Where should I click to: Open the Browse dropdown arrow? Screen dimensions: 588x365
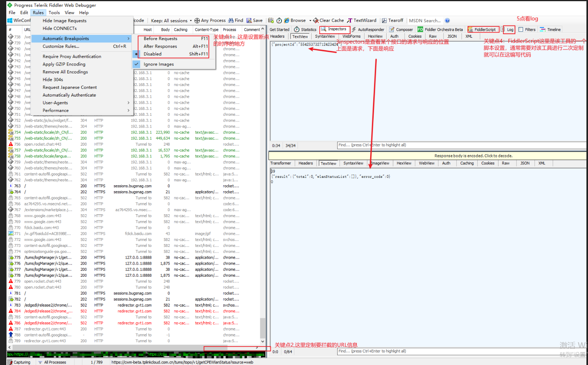(310, 21)
